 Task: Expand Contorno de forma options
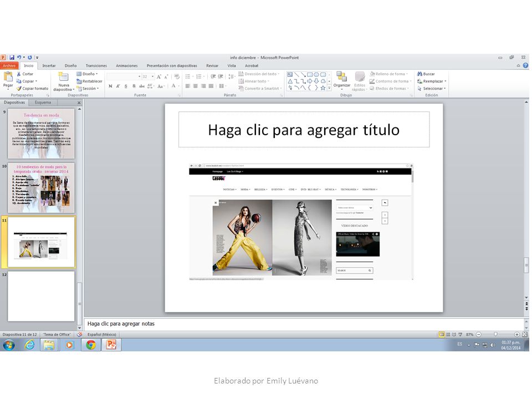pyautogui.click(x=391, y=81)
